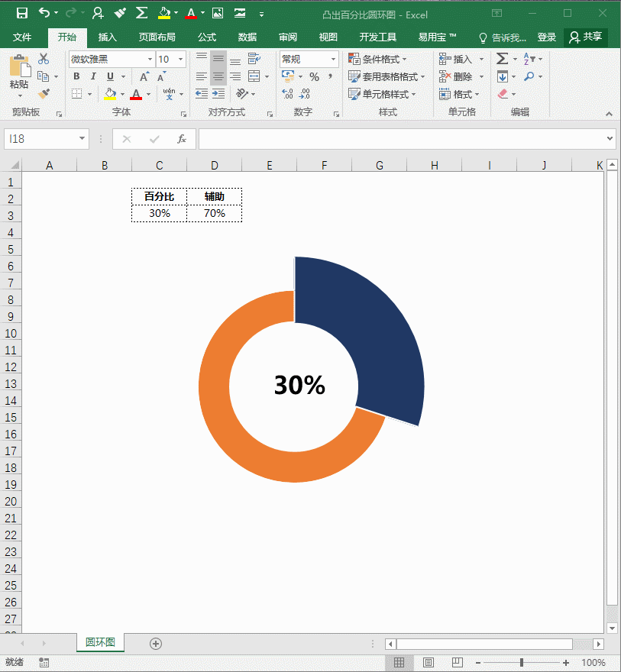621x672 pixels.
Task: Open the 条件格式 conditional formatting dropdown
Action: pyautogui.click(x=377, y=59)
